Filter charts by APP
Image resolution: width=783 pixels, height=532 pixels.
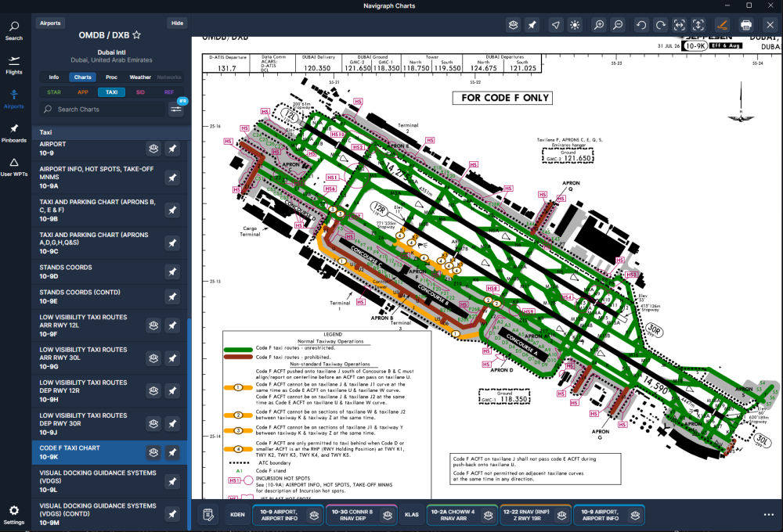[83, 92]
